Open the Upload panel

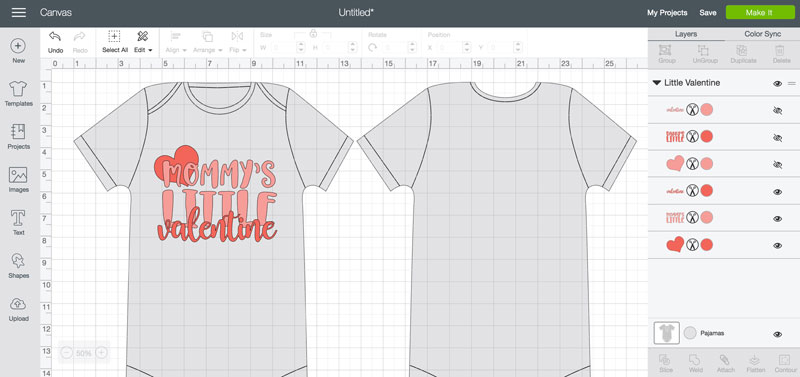[18, 309]
